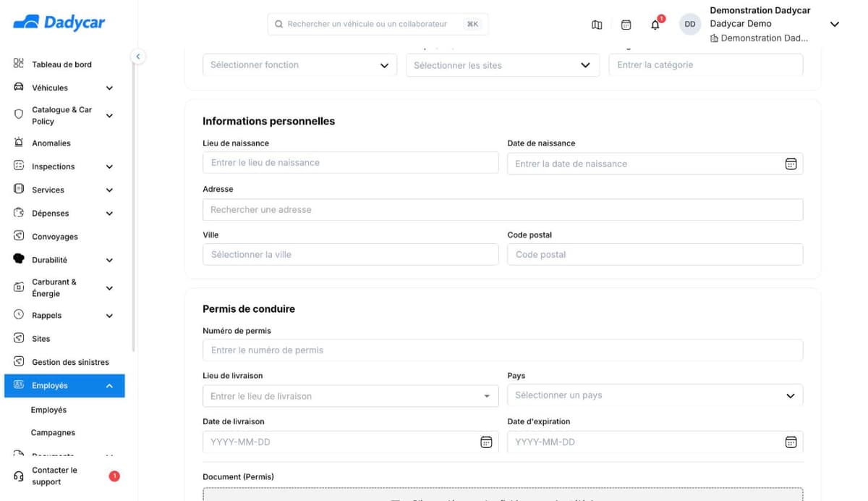
Task: Open the Lieu de livraison combo box arrow
Action: pos(487,397)
